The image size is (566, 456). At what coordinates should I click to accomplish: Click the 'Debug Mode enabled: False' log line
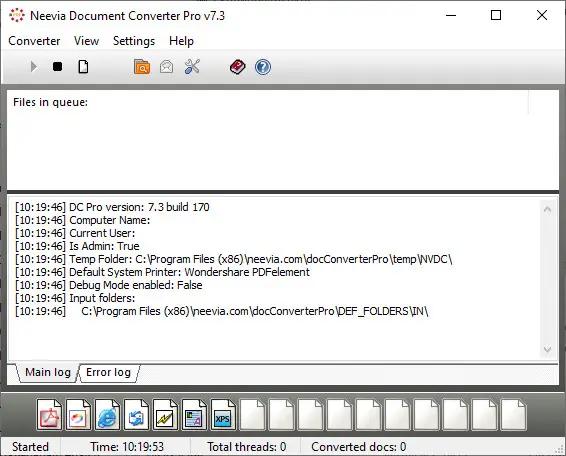pyautogui.click(x=109, y=285)
